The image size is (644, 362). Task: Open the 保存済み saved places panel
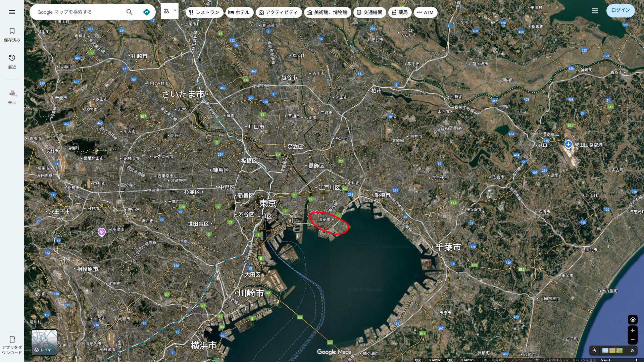coord(12,35)
